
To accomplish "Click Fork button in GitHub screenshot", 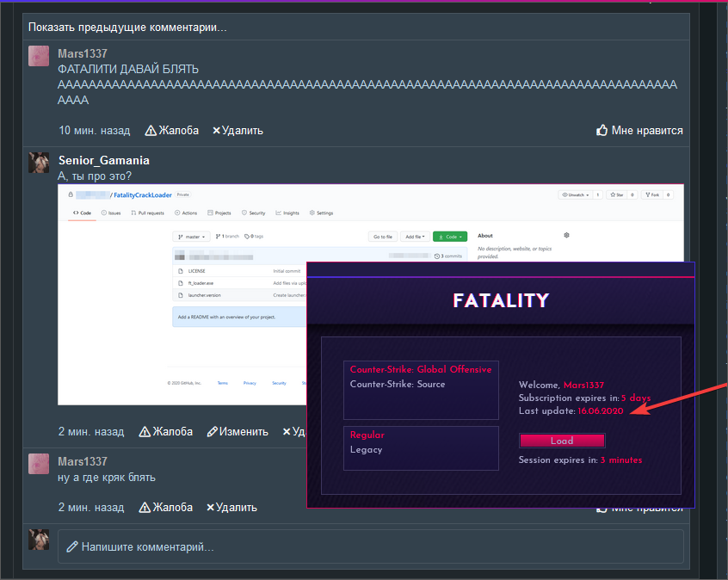I will pyautogui.click(x=652, y=194).
